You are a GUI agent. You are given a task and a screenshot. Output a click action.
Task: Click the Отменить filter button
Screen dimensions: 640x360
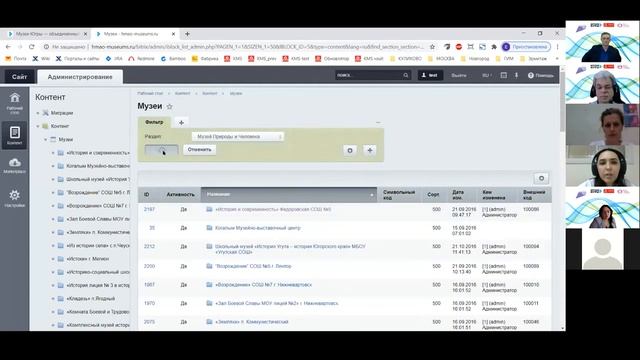200,150
